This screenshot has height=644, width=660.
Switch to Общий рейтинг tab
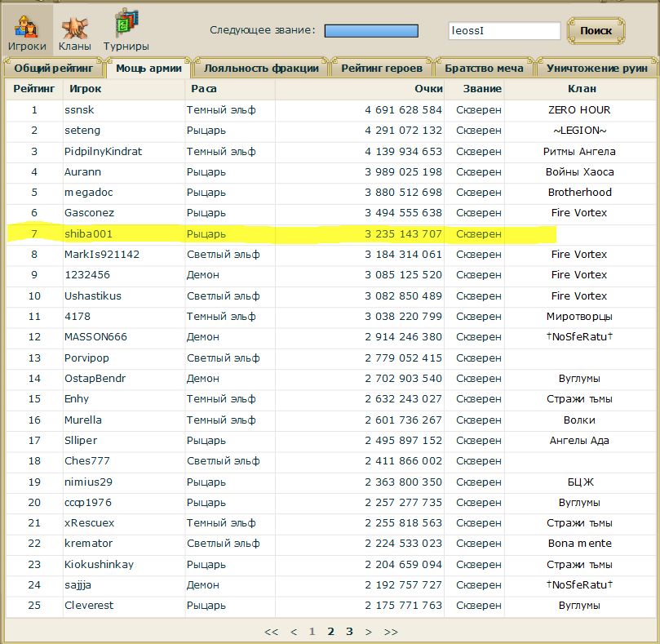point(55,69)
